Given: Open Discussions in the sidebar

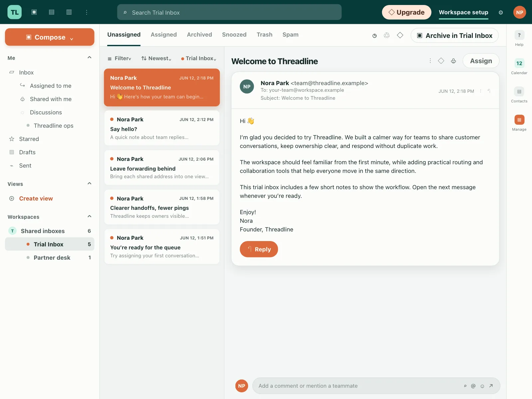Looking at the screenshot, I should pos(50,112).
